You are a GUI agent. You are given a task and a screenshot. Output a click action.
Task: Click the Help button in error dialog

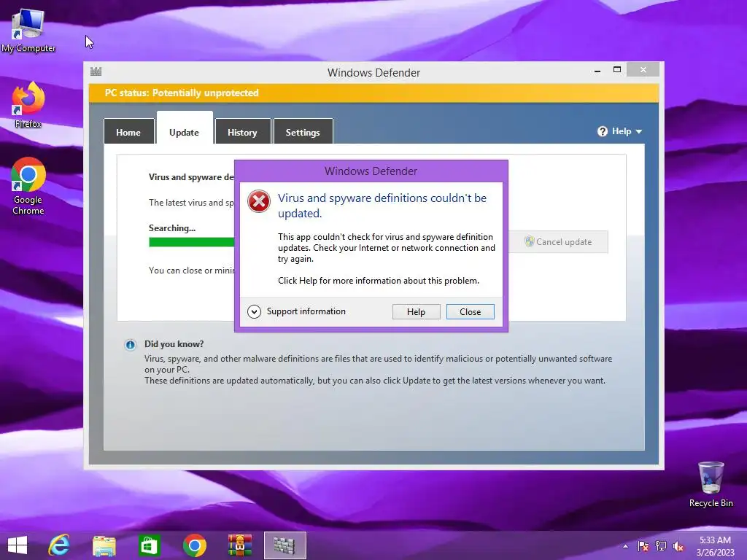coord(416,312)
